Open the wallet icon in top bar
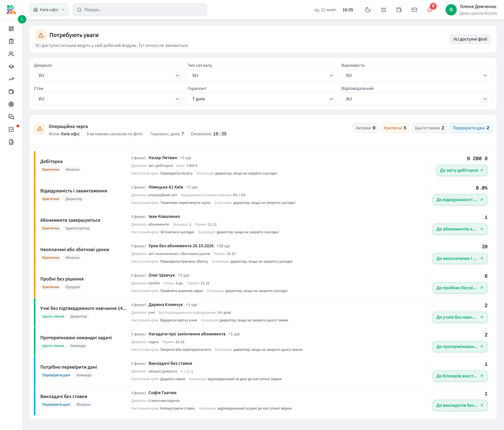 [399, 10]
